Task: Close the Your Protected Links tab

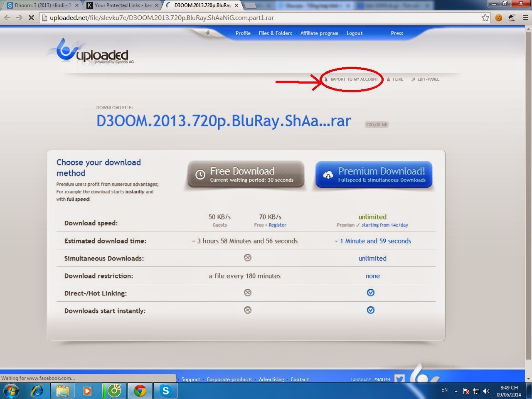Action: pos(157,5)
